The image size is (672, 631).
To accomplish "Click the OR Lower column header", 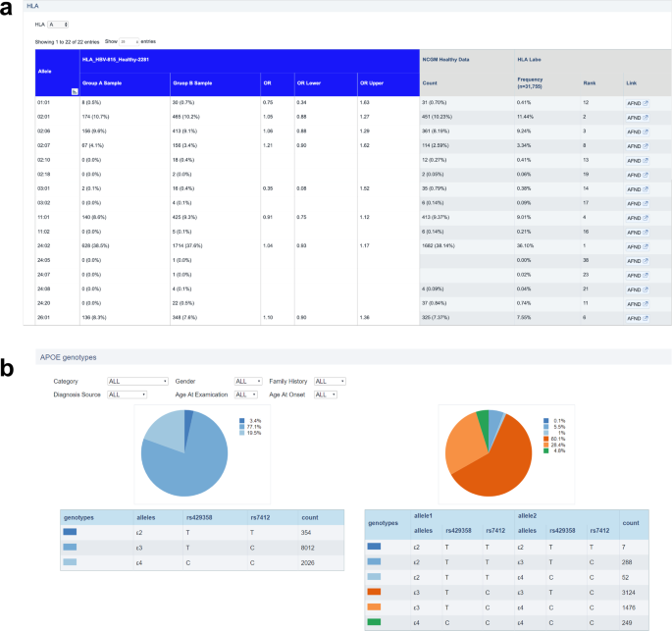I will click(x=326, y=84).
